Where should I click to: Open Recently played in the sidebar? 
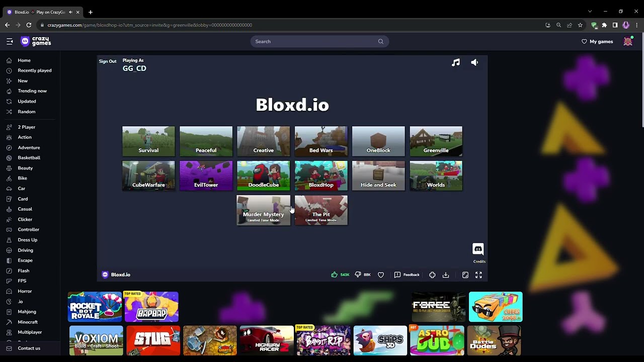[x=34, y=70]
